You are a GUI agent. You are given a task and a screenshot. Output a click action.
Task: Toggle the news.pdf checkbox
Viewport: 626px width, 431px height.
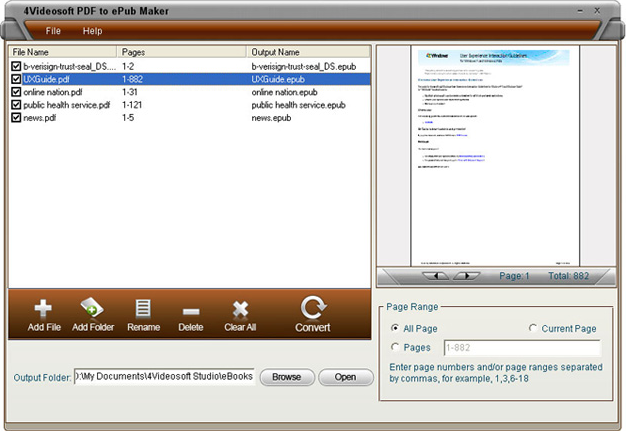(x=16, y=117)
